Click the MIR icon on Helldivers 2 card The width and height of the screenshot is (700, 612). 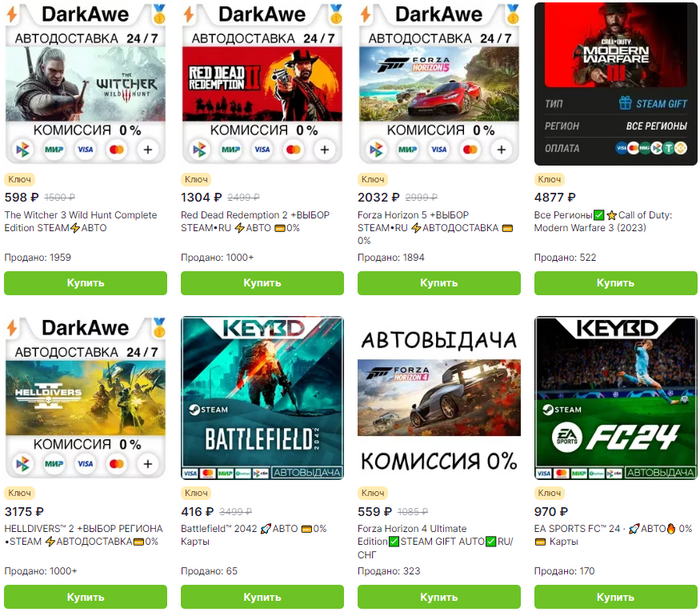[x=54, y=464]
